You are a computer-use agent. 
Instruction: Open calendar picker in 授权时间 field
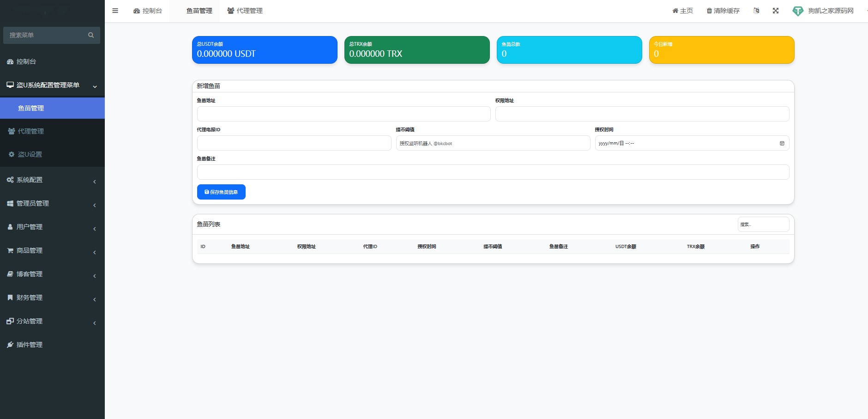tap(782, 143)
